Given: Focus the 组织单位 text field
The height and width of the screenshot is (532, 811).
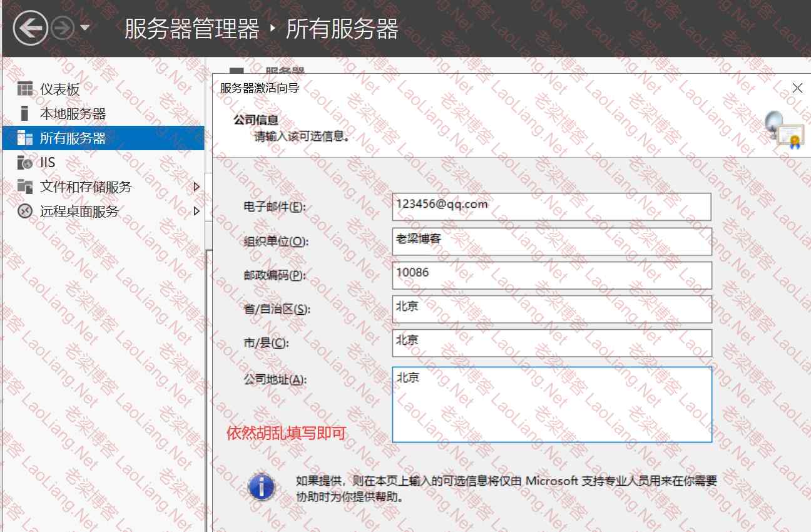Looking at the screenshot, I should pos(551,241).
